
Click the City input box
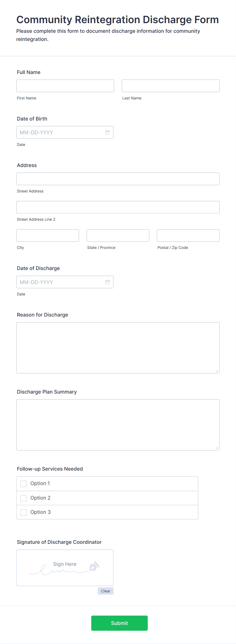click(x=48, y=235)
